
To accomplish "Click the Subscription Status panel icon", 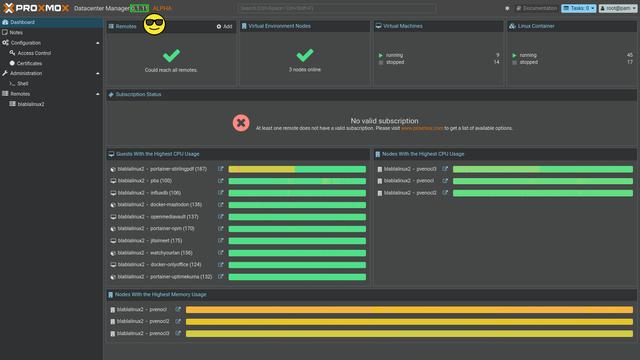I will tap(111, 94).
